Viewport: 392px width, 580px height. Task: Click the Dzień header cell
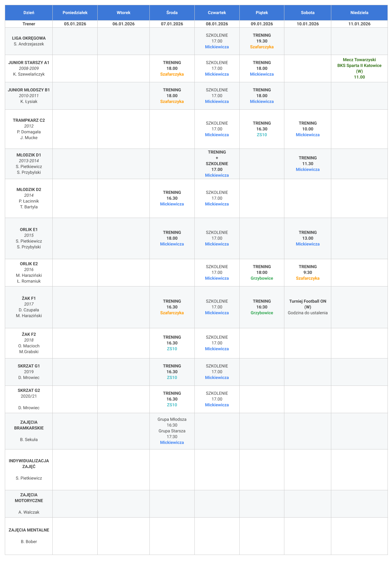[x=29, y=13]
